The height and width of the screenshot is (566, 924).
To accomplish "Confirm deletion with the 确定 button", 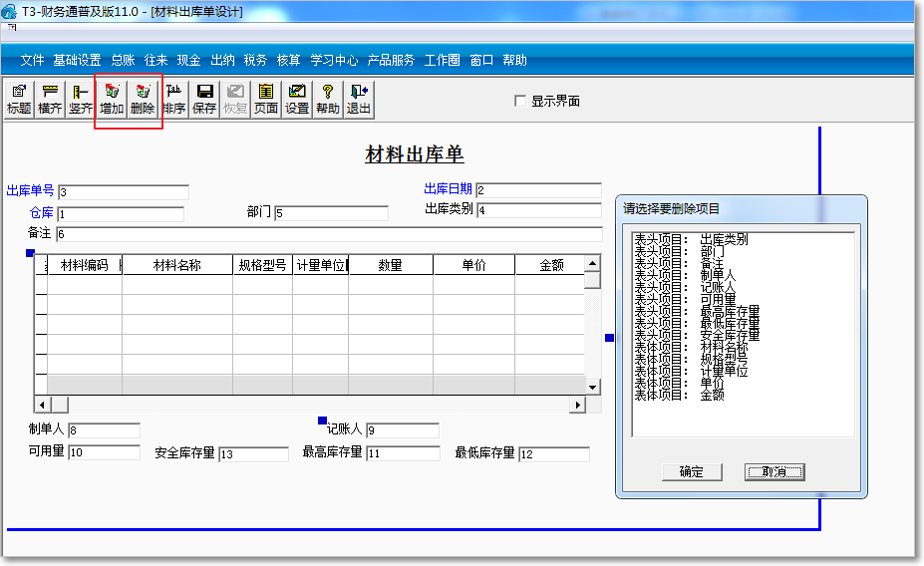I will tap(691, 472).
